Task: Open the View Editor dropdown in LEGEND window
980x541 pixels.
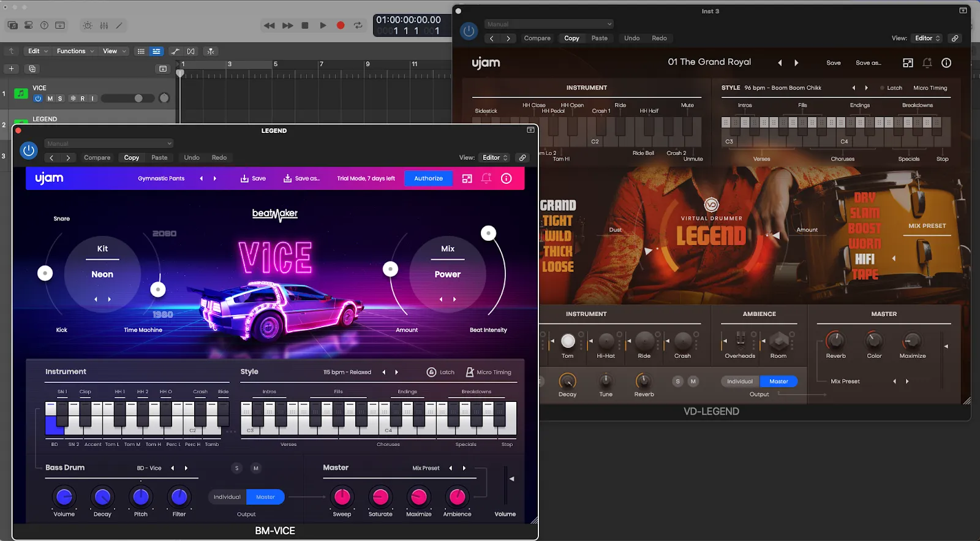Action: 495,157
